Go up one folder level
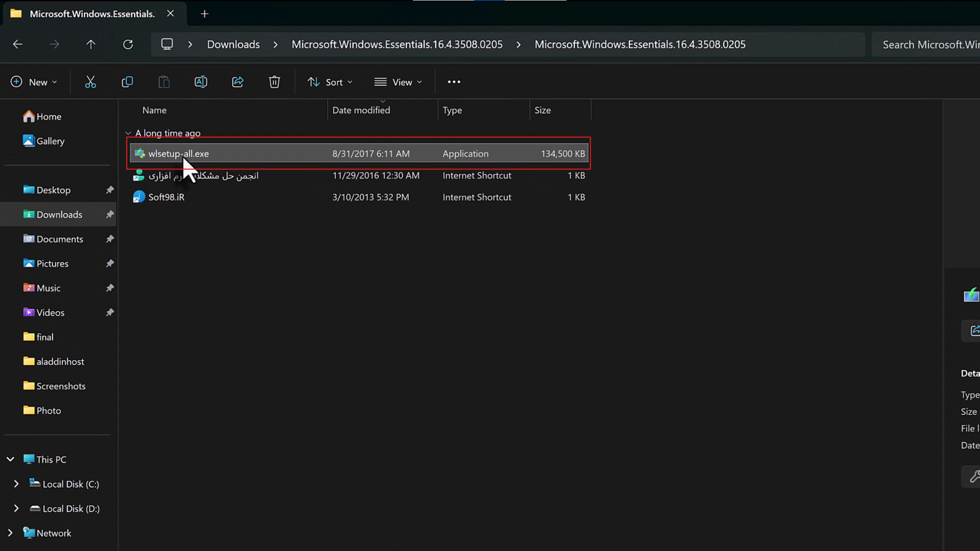The image size is (980, 551). [x=91, y=44]
